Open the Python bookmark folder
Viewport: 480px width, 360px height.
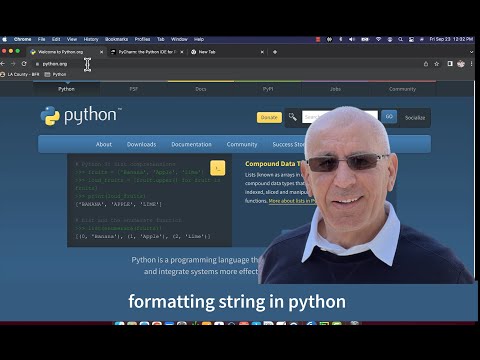55,74
